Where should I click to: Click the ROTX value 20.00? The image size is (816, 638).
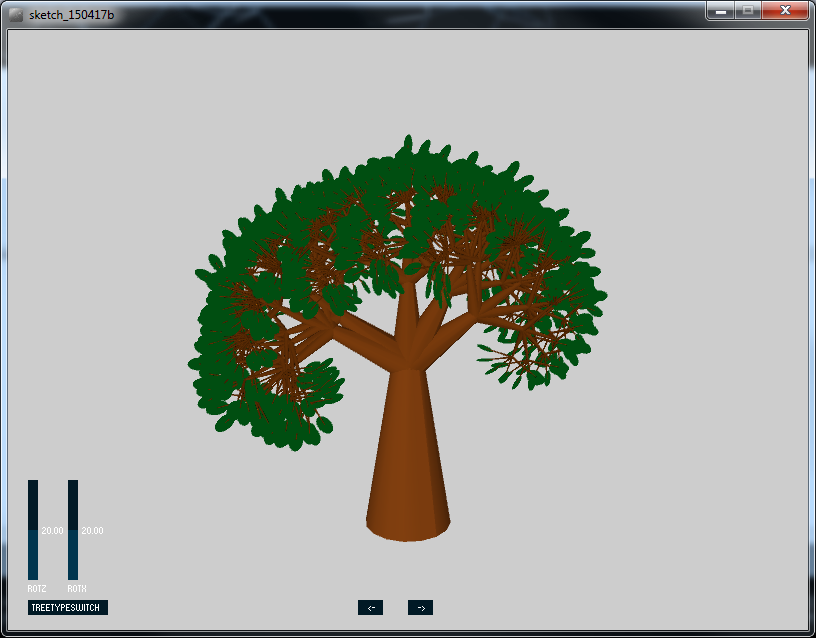(x=93, y=530)
